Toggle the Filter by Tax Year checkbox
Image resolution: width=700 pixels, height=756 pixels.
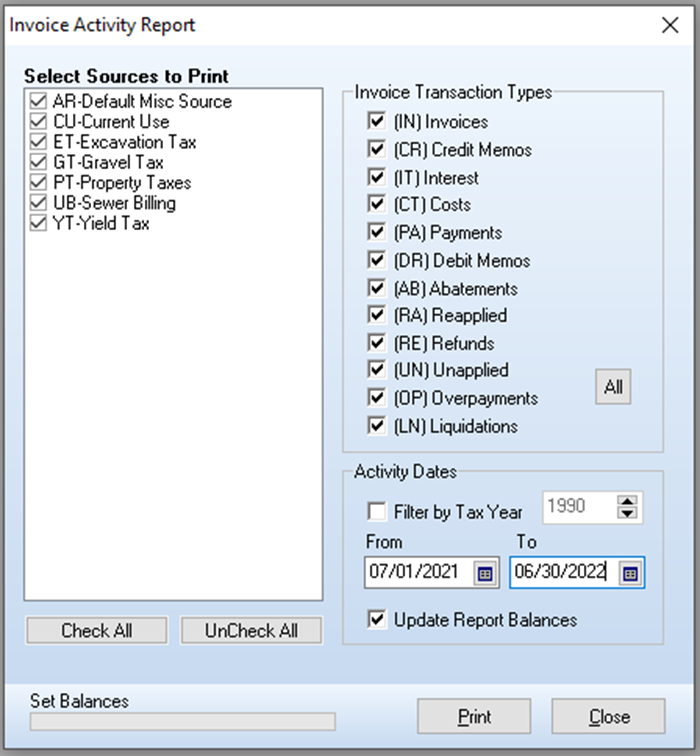(x=377, y=512)
